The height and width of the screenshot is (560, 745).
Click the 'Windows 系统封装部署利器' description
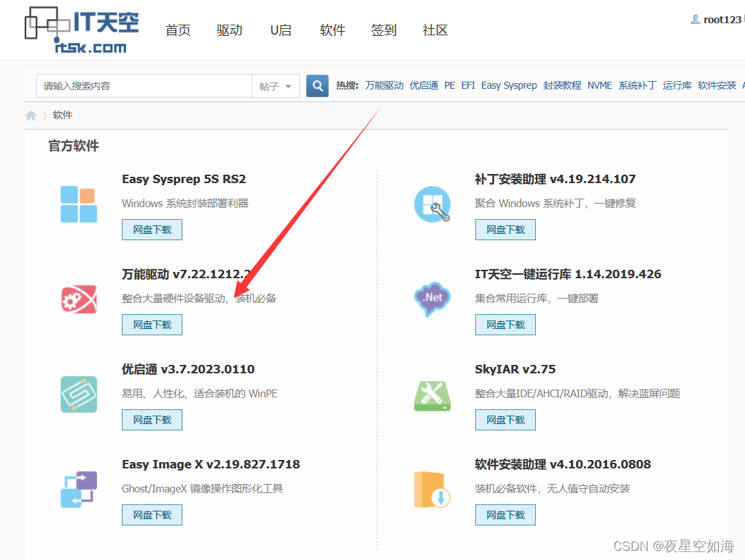point(185,204)
